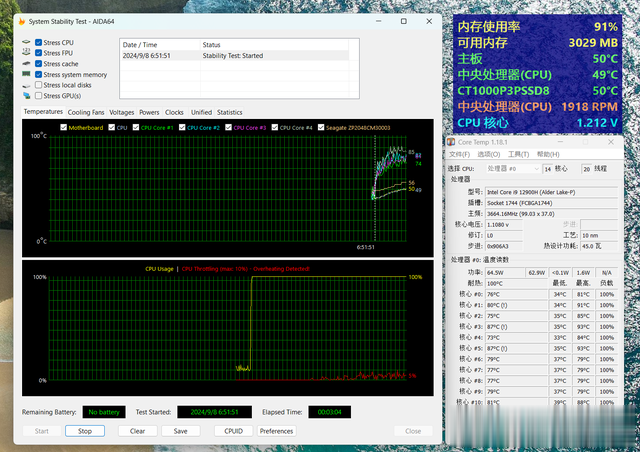Click the Stop button

click(x=85, y=431)
